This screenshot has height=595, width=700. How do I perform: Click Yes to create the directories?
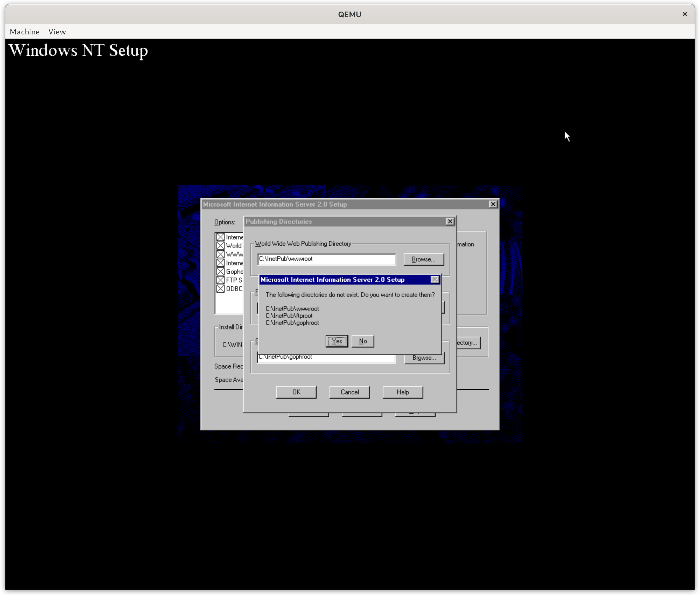337,341
